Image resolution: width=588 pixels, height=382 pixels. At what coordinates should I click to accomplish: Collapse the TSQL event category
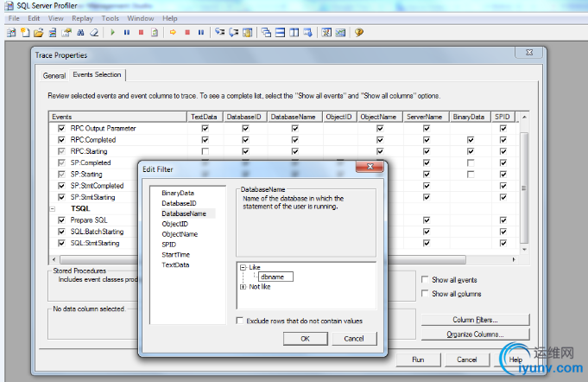pos(53,209)
